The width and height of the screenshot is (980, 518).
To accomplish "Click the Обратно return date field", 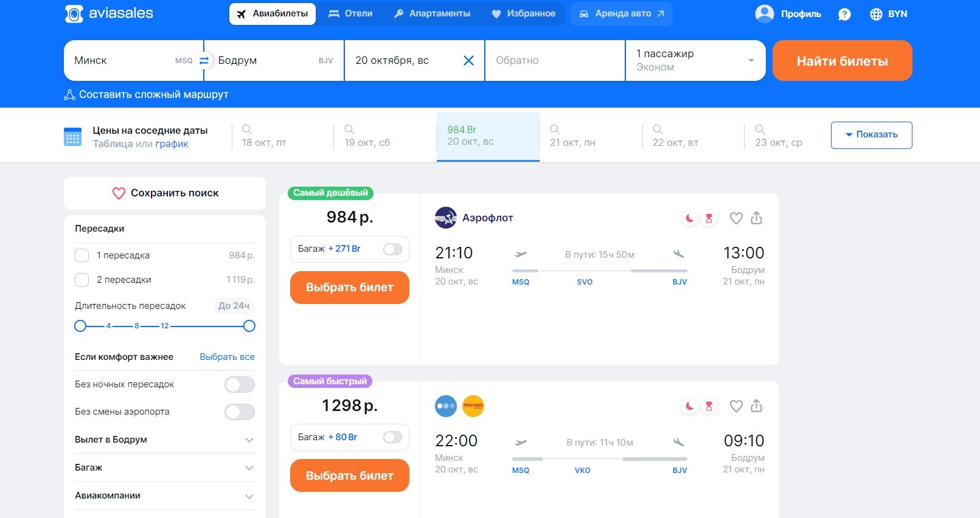I will [555, 60].
